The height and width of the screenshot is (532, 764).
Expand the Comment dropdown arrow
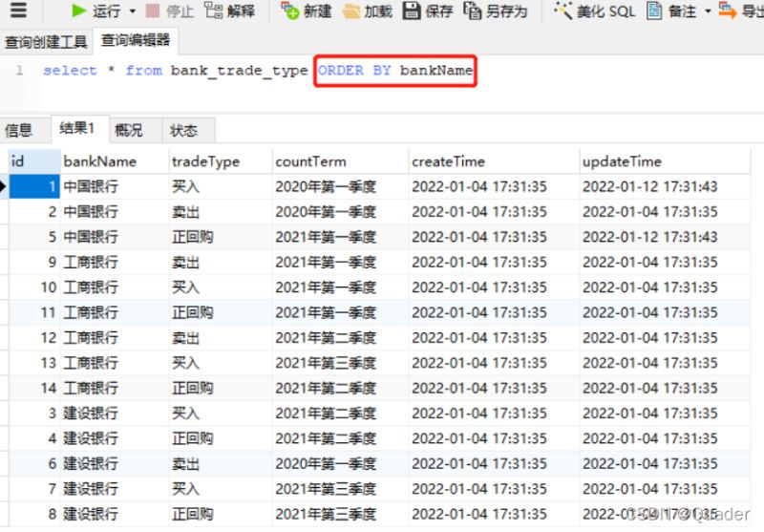[708, 11]
